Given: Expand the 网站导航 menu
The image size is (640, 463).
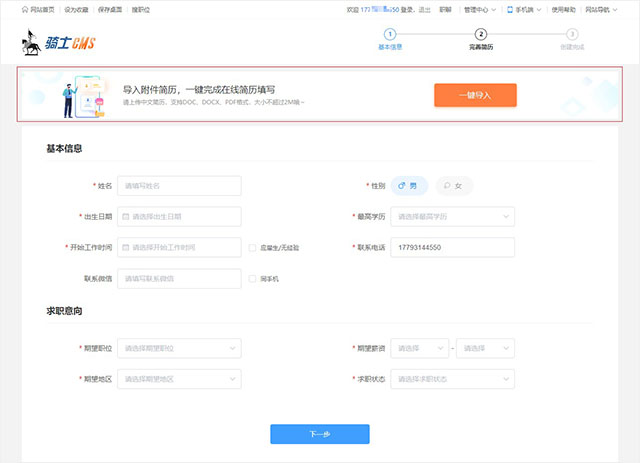Looking at the screenshot, I should pos(601,10).
